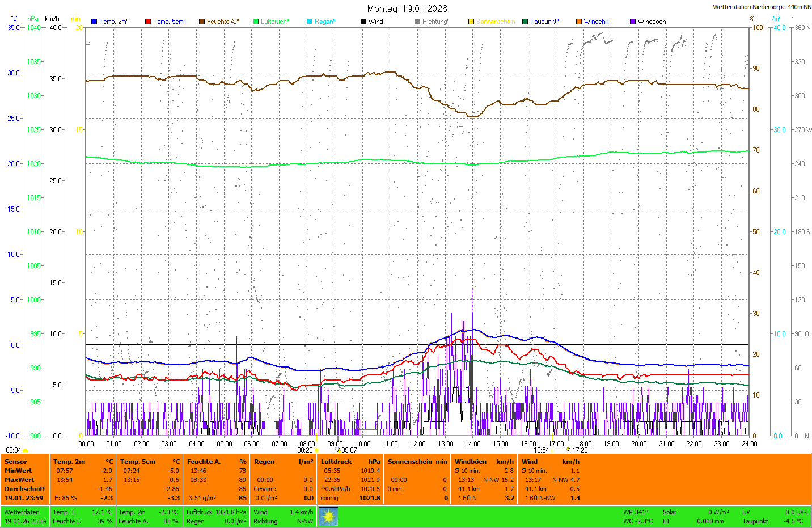Image resolution: width=812 pixels, height=528 pixels.
Task: Click the Wetterstation Niedersorpe 440m NN text
Action: coord(762,7)
